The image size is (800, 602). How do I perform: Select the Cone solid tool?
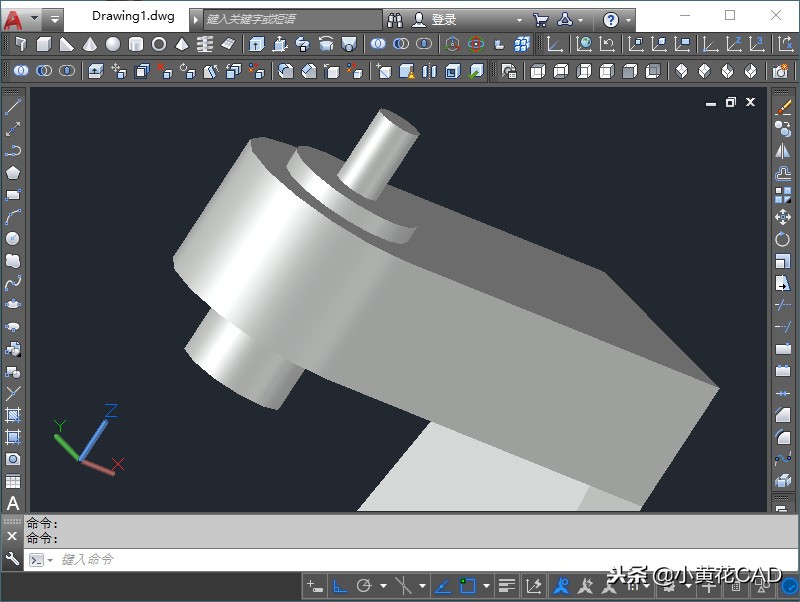pyautogui.click(x=90, y=44)
